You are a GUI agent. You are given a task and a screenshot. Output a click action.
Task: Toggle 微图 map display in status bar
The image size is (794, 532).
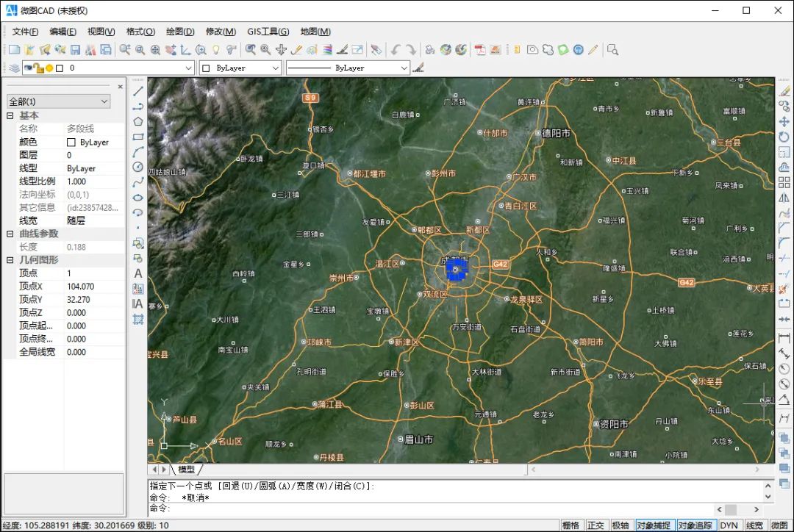click(x=779, y=525)
